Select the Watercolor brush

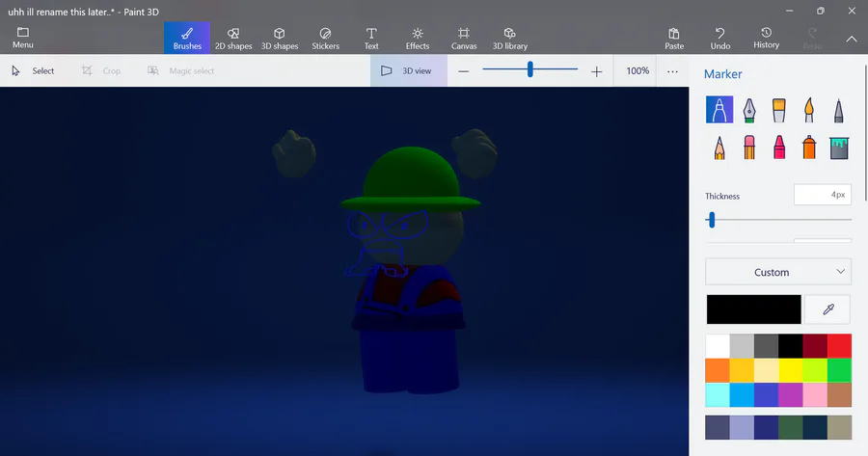point(809,110)
